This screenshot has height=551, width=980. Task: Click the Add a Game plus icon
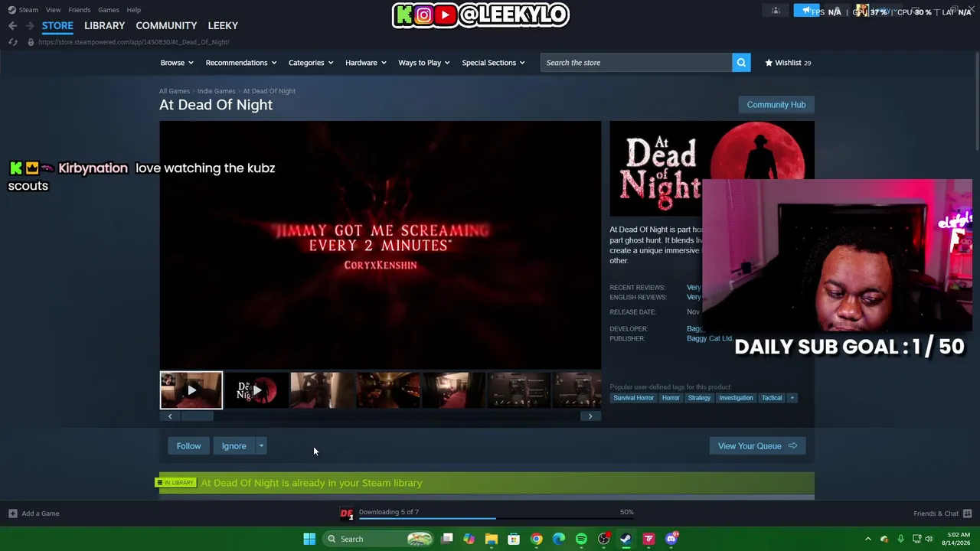12,514
